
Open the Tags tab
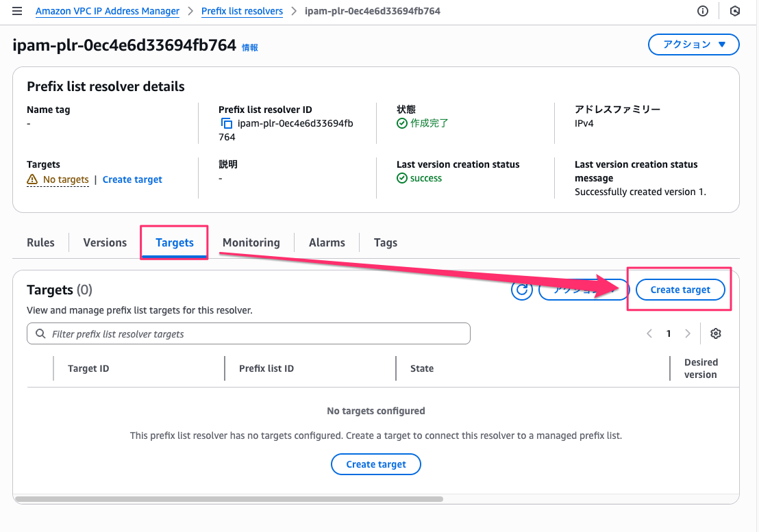click(385, 242)
